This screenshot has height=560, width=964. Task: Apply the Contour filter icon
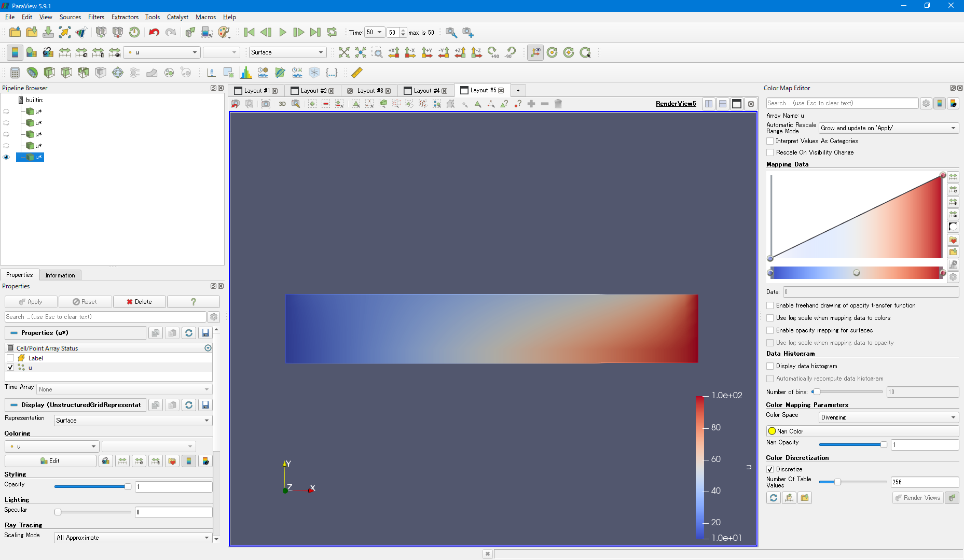coord(32,73)
